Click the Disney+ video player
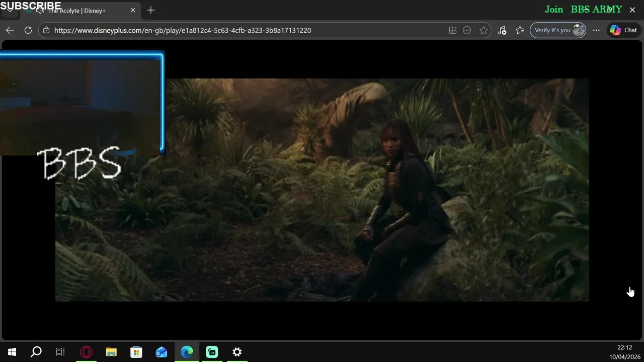Image resolution: width=644 pixels, height=362 pixels. tap(322, 190)
